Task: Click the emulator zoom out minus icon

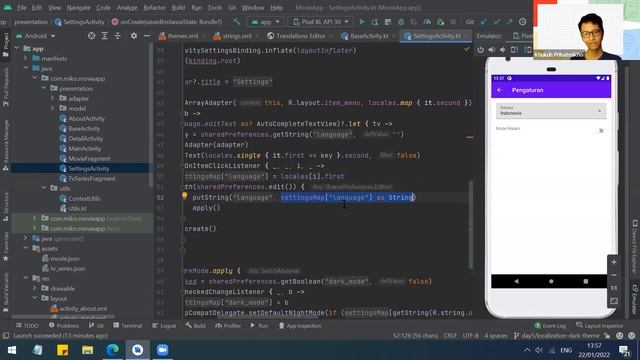Action: [x=613, y=275]
